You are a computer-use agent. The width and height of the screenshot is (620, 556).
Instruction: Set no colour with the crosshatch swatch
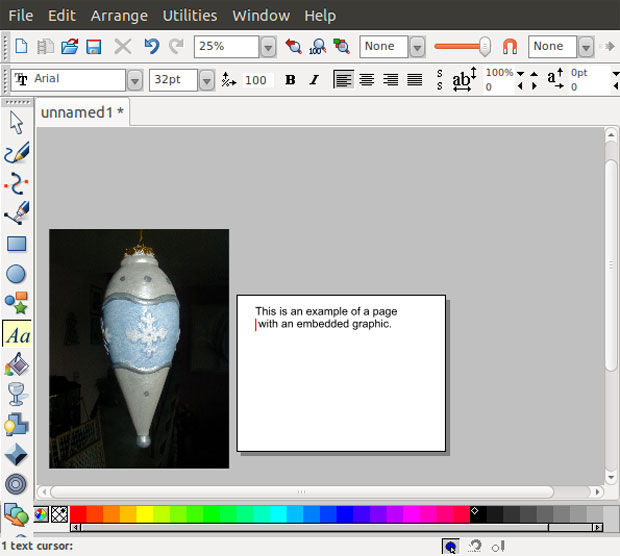tap(60, 514)
